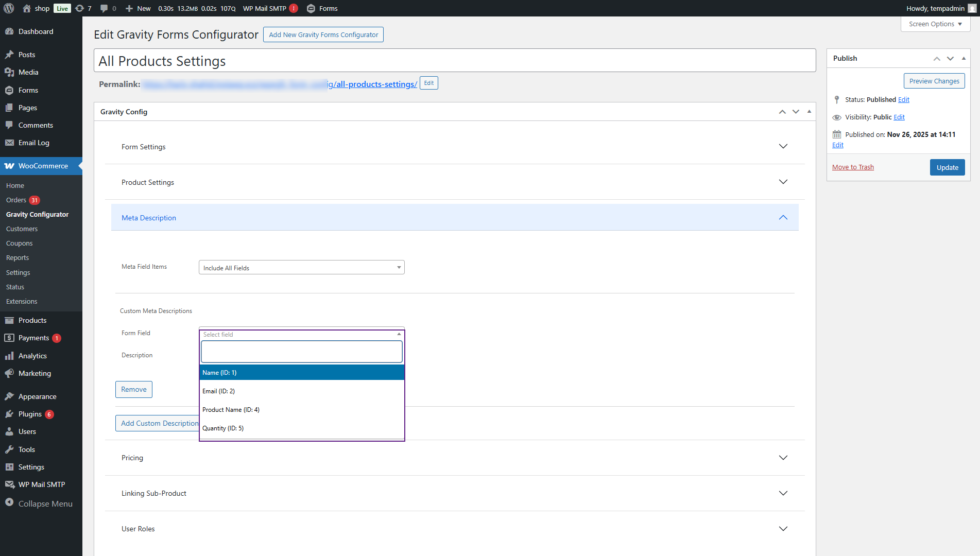Expand the User Roles section
The width and height of the screenshot is (980, 556).
[x=455, y=529]
